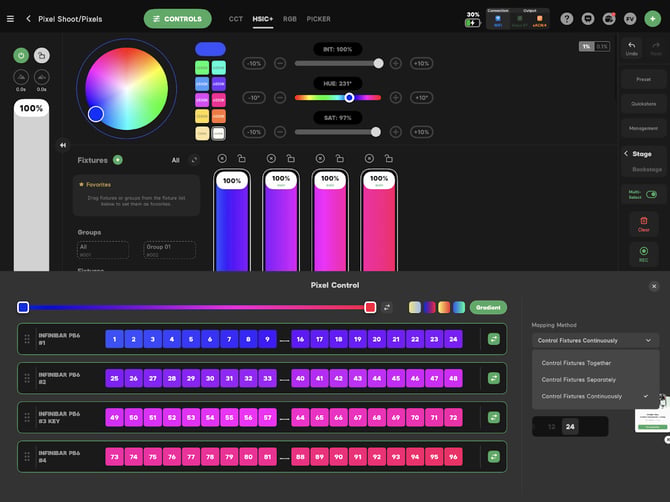Select pixel 16 in INFINIBAR PB6 #1
This screenshot has width=670, height=502.
[x=300, y=339]
